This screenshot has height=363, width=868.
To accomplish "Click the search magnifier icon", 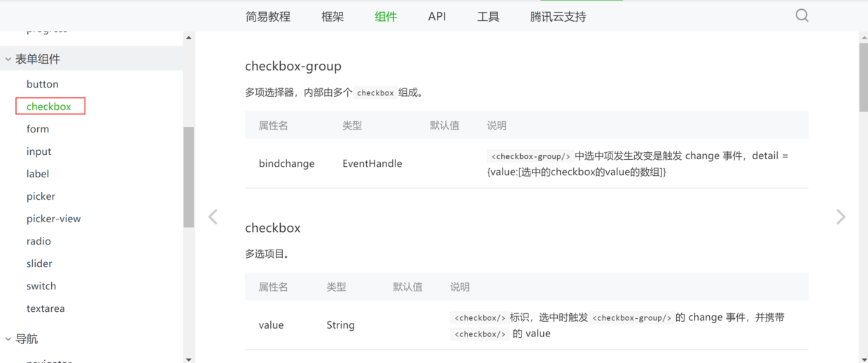I will (802, 15).
